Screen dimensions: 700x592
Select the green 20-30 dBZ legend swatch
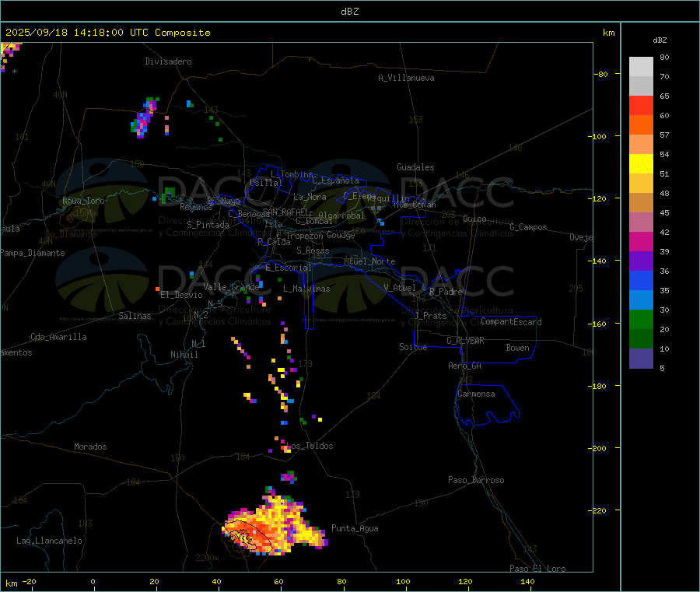641,319
